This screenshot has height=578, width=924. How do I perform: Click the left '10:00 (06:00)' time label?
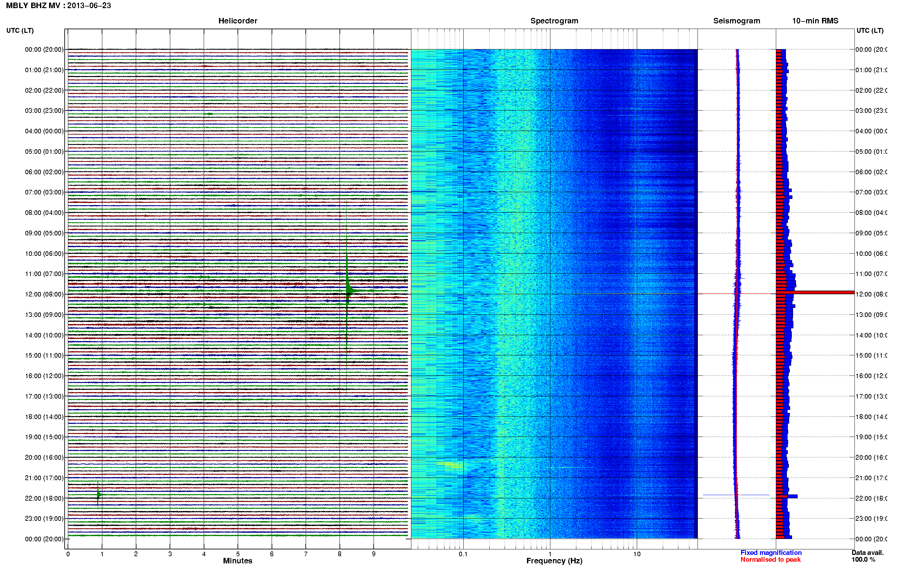44,254
